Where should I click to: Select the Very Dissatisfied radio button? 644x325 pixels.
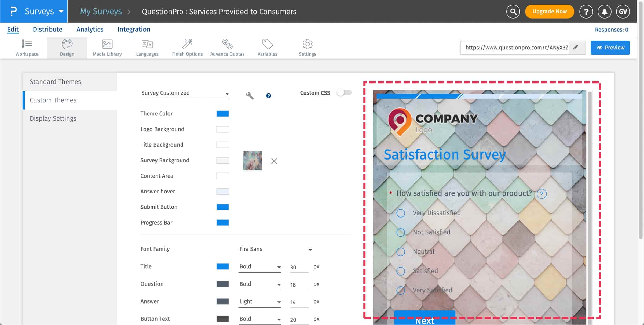click(x=401, y=213)
